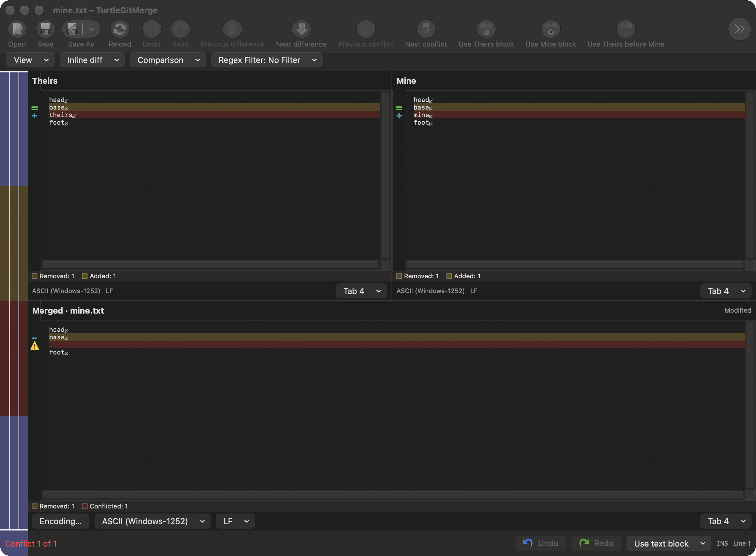Jump to Previous difference

(x=232, y=29)
